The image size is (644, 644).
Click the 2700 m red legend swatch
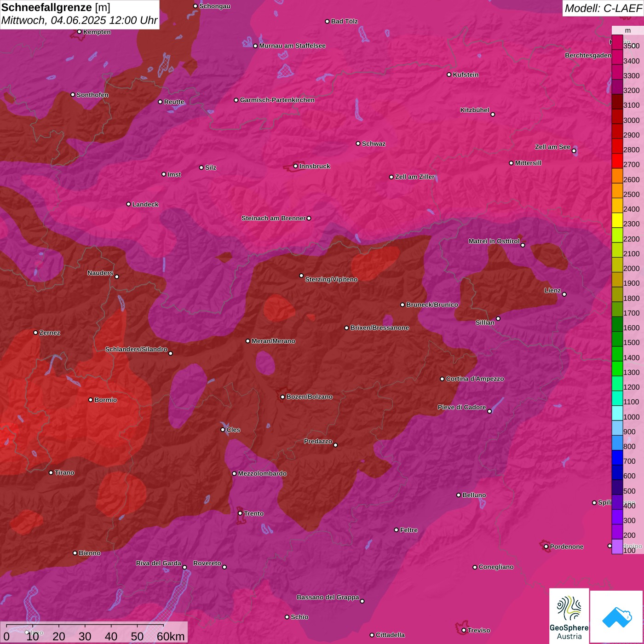(x=617, y=161)
